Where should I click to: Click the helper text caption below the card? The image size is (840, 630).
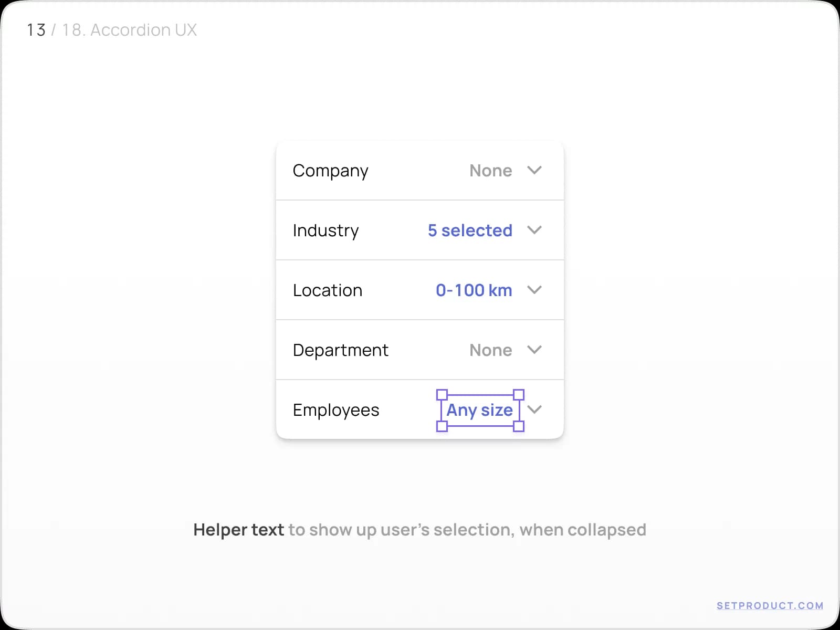[419, 530]
